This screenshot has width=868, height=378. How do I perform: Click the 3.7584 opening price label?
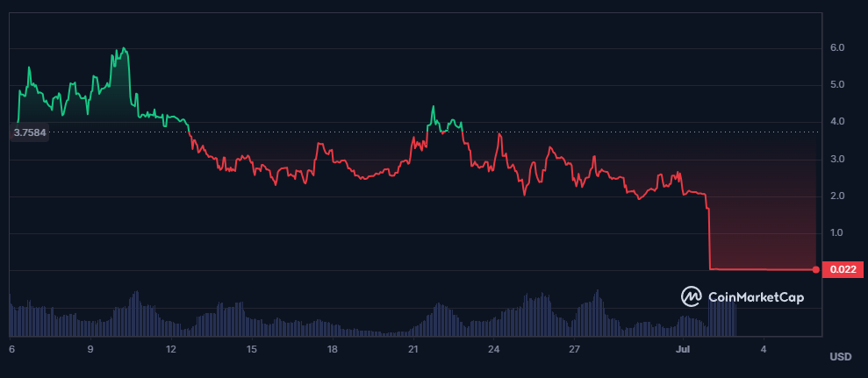tap(30, 132)
